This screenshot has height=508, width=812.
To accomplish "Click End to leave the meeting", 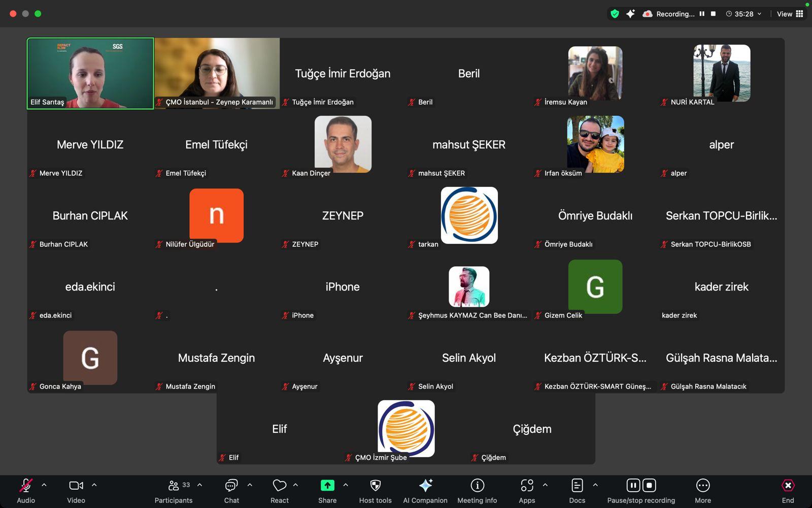I will tap(788, 486).
